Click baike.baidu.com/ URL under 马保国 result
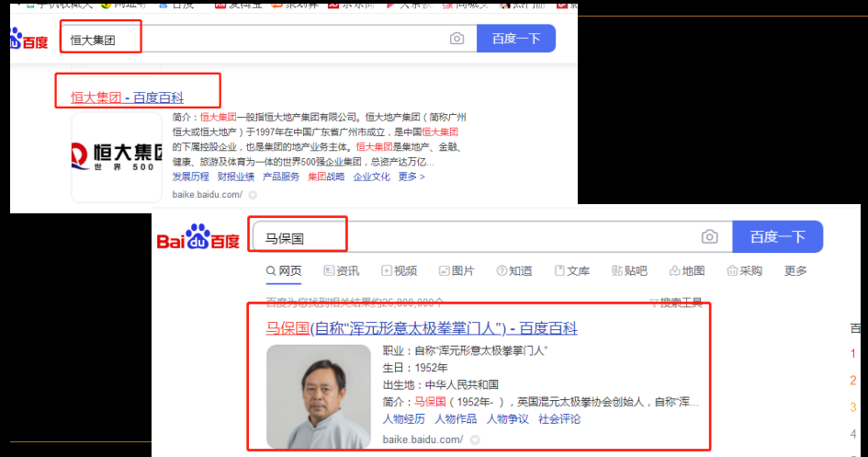868x457 pixels. tap(423, 440)
